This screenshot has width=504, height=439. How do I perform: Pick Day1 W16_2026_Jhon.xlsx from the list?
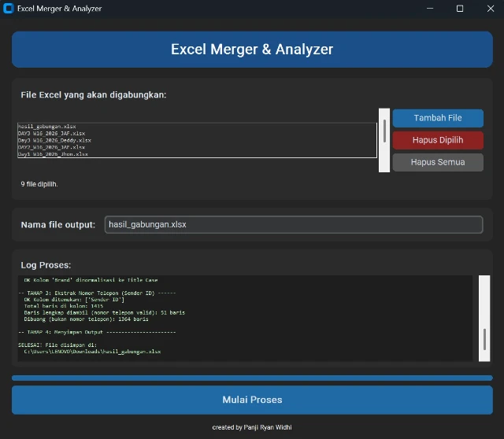[x=53, y=154]
